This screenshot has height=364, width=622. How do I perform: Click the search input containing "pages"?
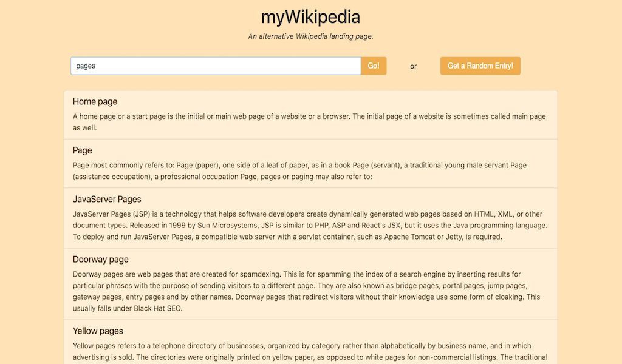[216, 66]
